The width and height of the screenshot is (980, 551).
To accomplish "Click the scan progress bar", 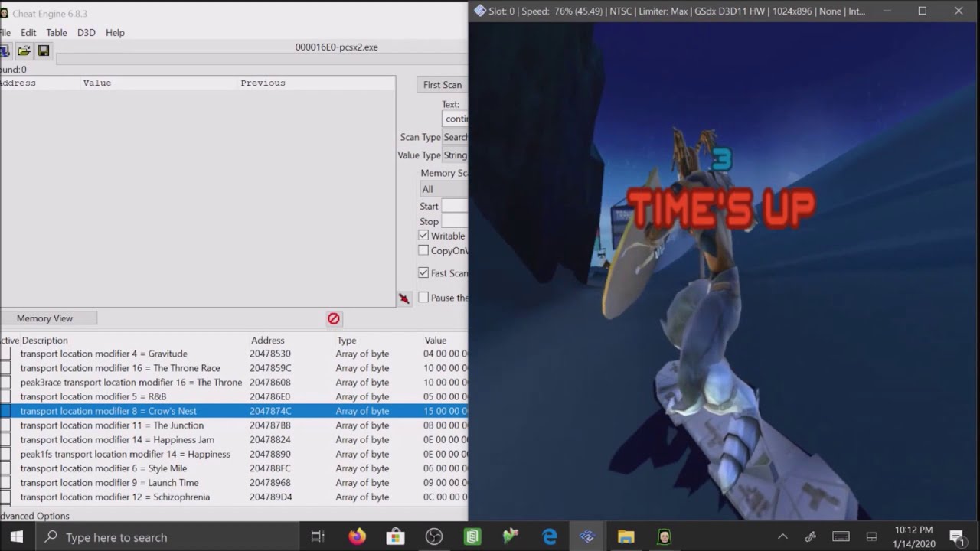I will point(262,59).
